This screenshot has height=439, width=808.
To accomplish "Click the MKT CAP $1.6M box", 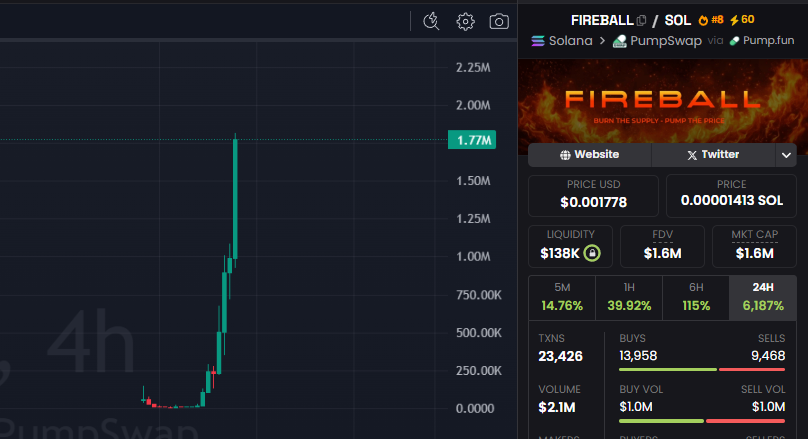I will click(x=754, y=246).
